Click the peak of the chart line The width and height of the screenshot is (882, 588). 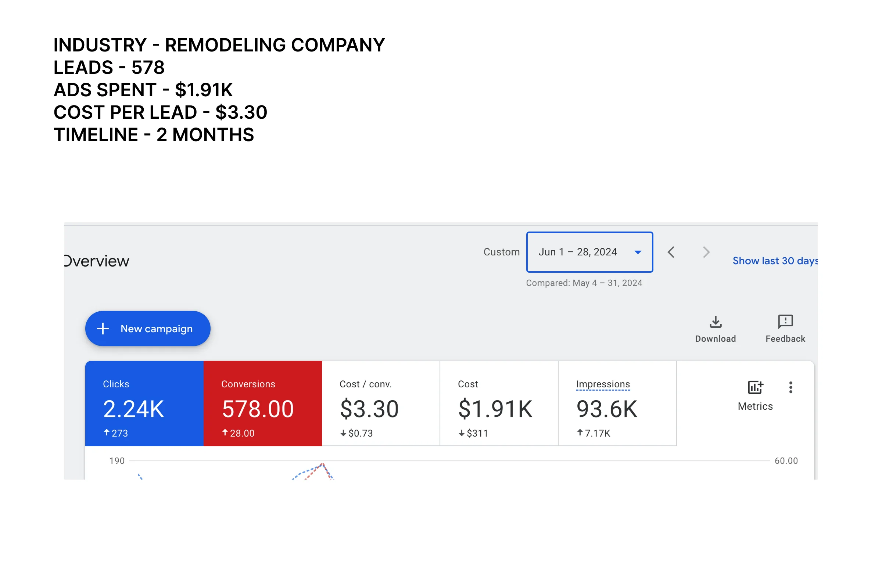click(323, 465)
